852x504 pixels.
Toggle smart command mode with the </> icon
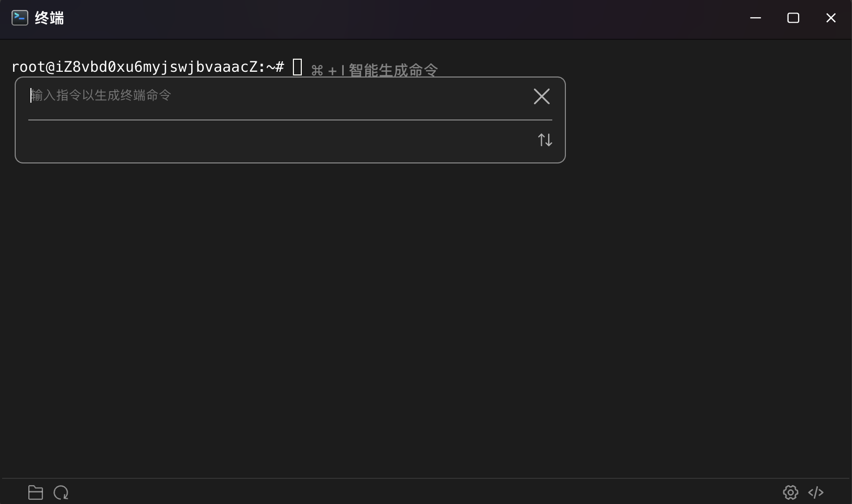[x=816, y=492]
